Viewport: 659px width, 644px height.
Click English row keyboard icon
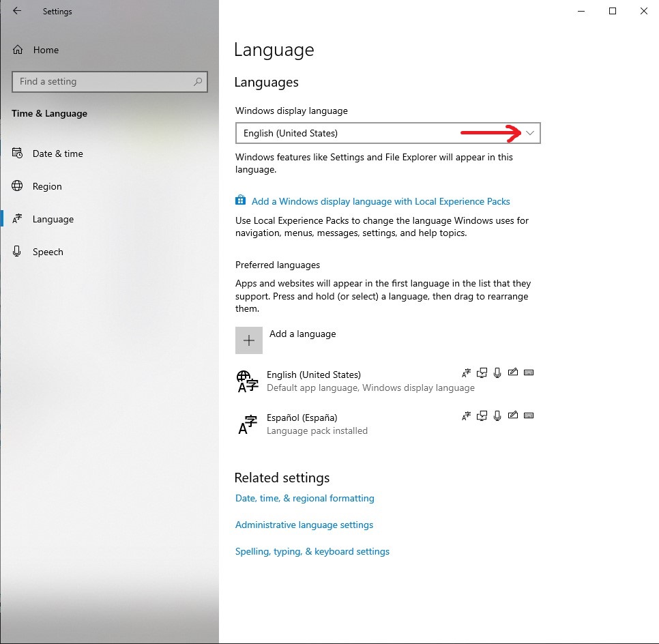tap(529, 372)
